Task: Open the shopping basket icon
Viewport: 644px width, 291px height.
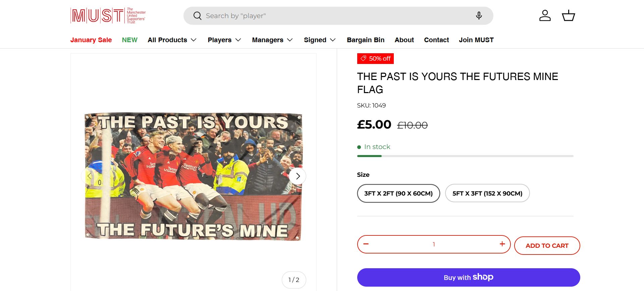Action: click(x=568, y=16)
